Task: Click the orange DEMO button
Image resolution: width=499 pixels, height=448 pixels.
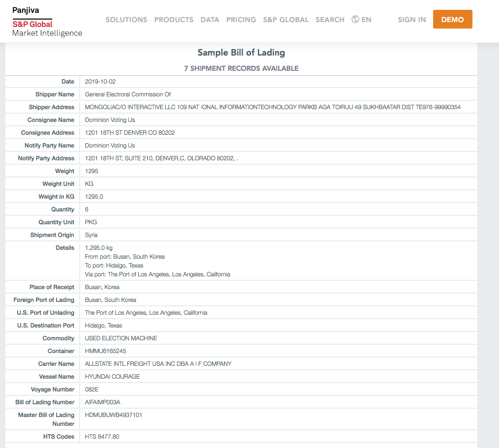Action: point(452,19)
